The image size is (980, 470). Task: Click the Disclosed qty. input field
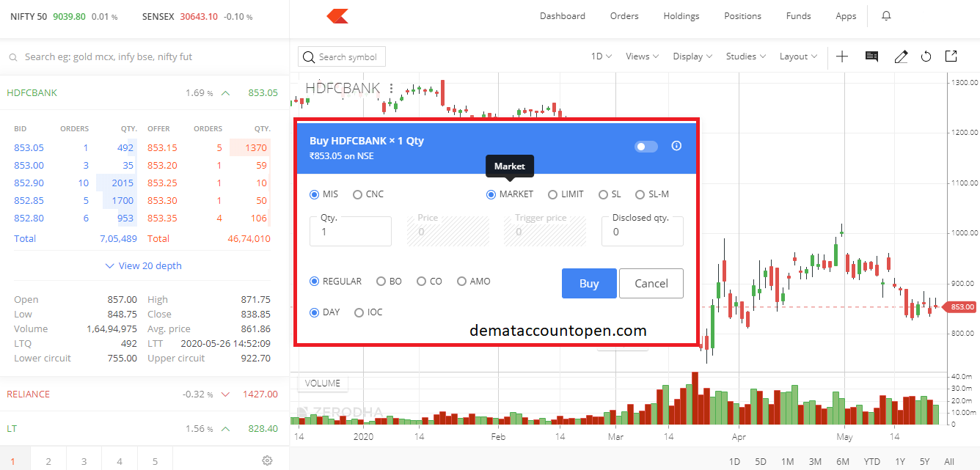tap(642, 231)
